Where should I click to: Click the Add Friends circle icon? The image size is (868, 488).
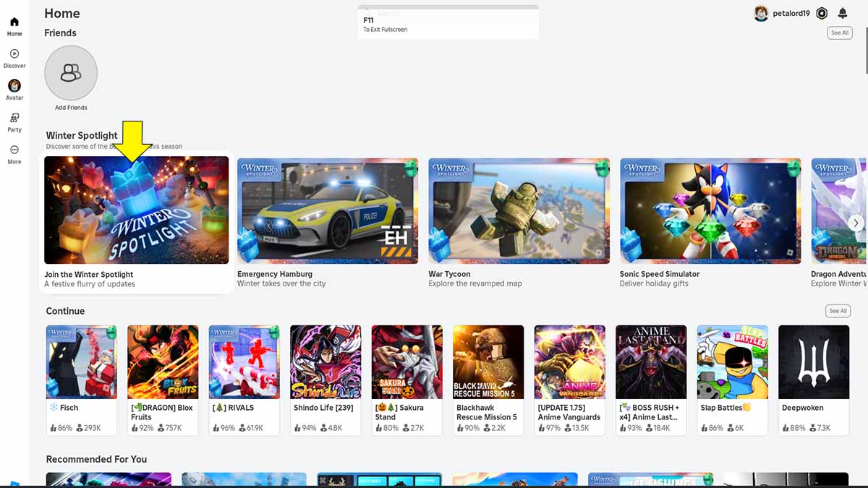pyautogui.click(x=71, y=72)
